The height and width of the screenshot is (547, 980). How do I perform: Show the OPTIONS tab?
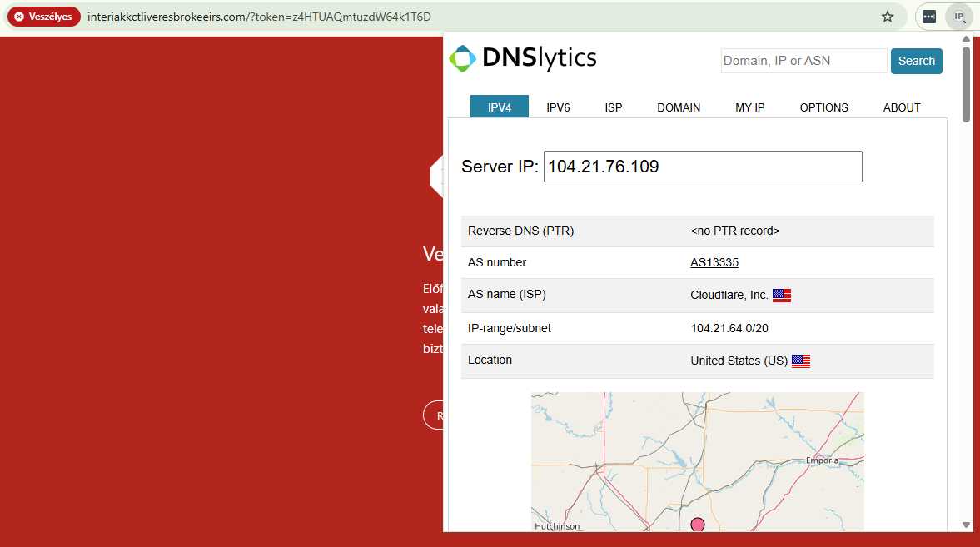pyautogui.click(x=823, y=107)
